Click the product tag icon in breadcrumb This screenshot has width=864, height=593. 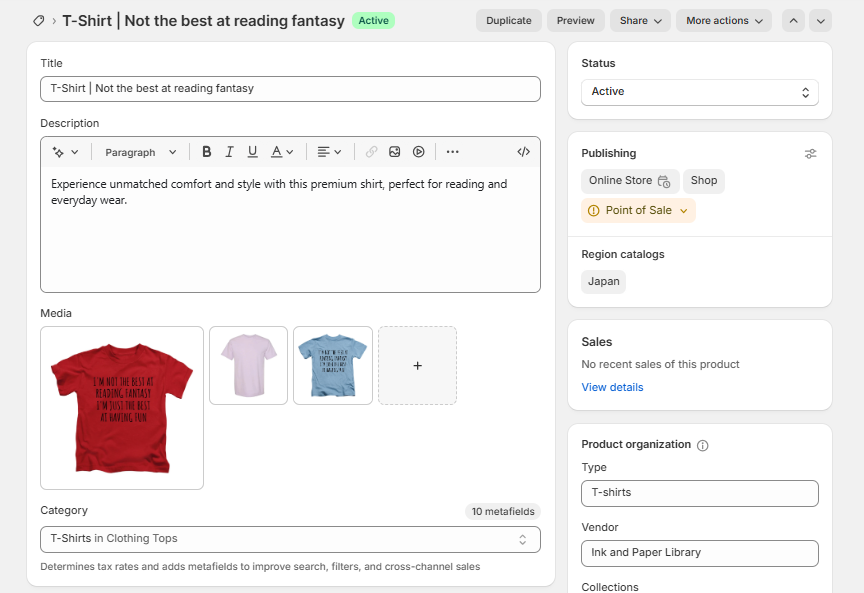pos(39,21)
